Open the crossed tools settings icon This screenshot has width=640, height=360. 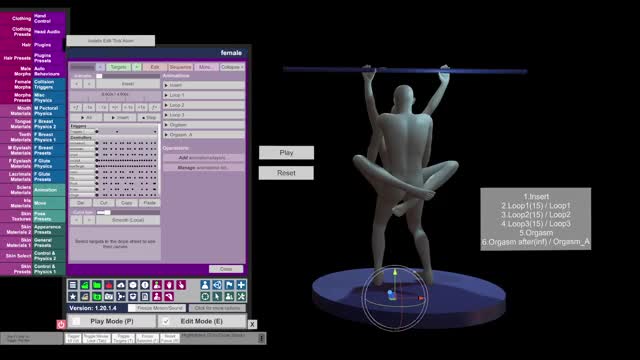[241, 296]
